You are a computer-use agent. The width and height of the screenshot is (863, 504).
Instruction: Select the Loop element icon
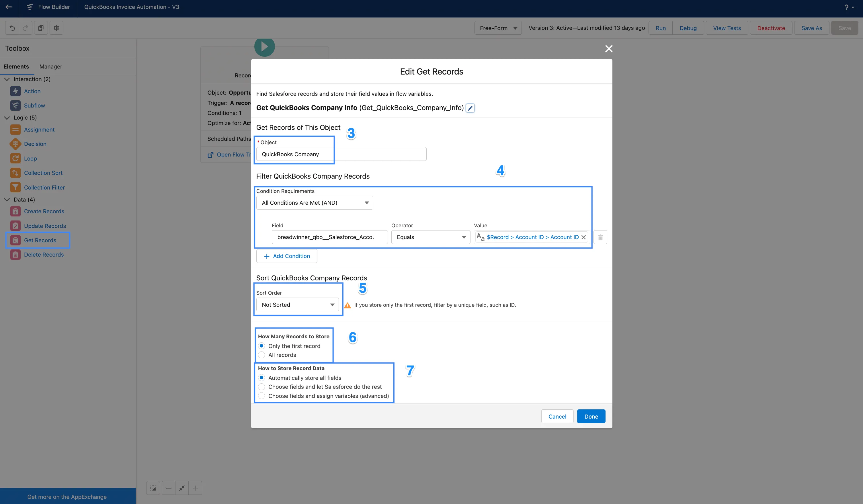point(15,159)
